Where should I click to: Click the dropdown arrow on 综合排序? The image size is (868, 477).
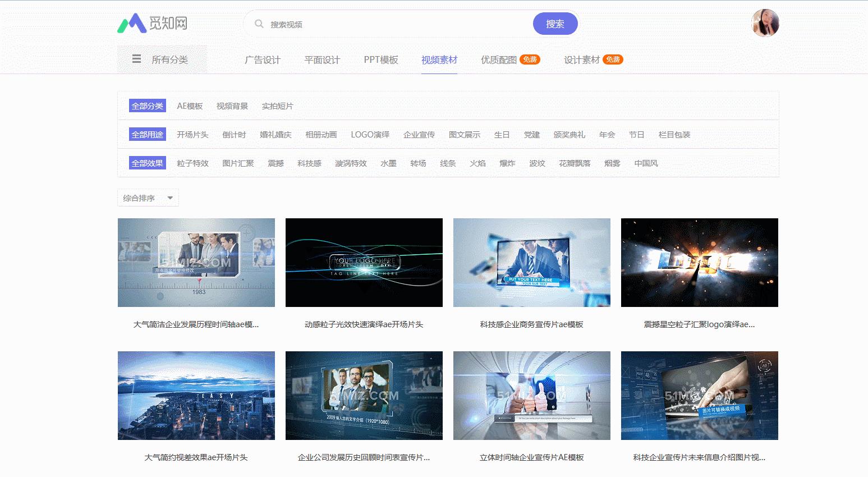coord(169,198)
